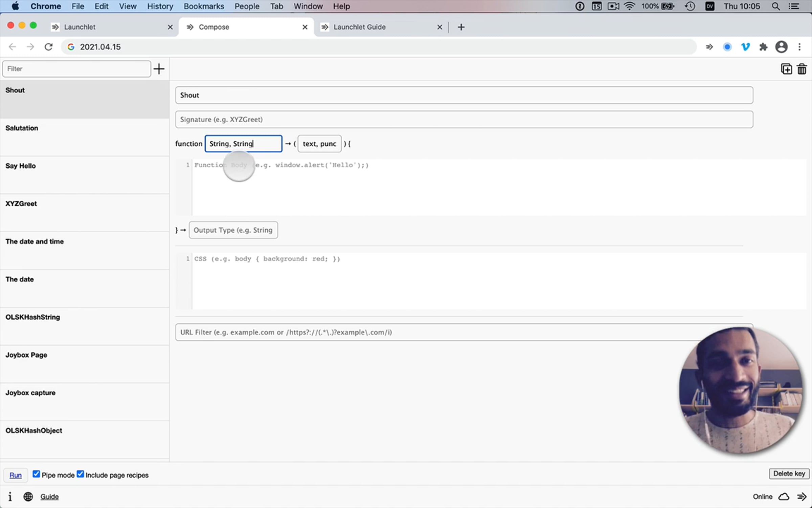
Task: Focus the Output Type field
Action: pos(233,230)
